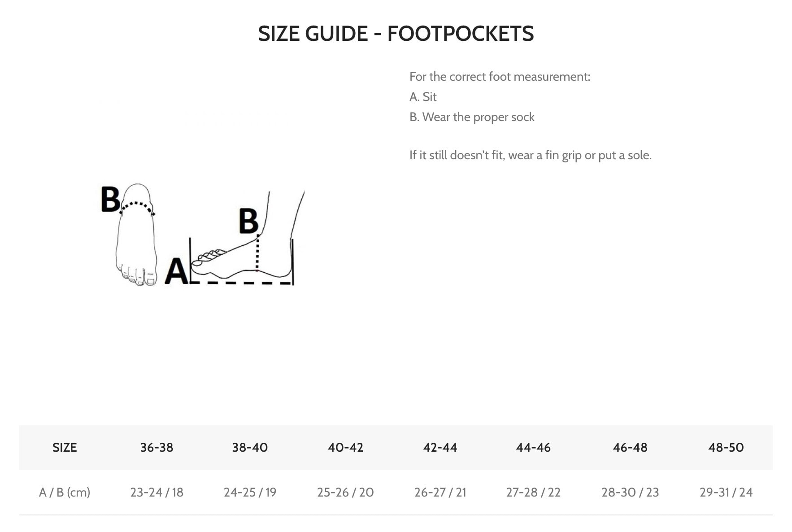Select the 36-38 size header
792x532 pixels.
pos(157,447)
